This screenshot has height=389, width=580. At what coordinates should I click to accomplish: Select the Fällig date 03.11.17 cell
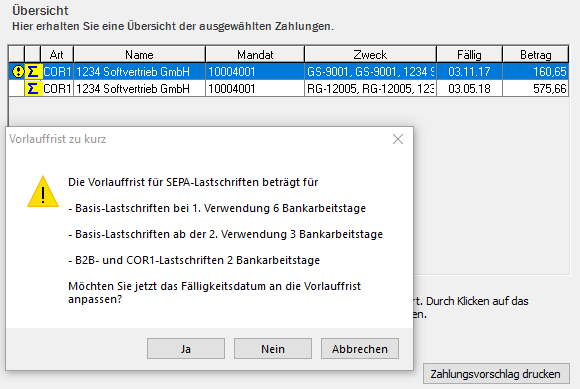coord(469,71)
